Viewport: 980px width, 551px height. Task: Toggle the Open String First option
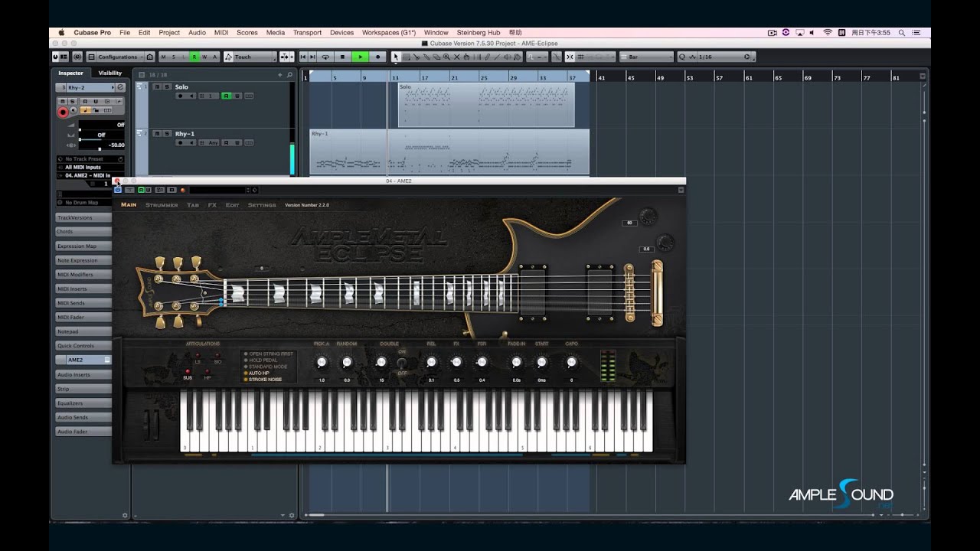[x=268, y=354]
